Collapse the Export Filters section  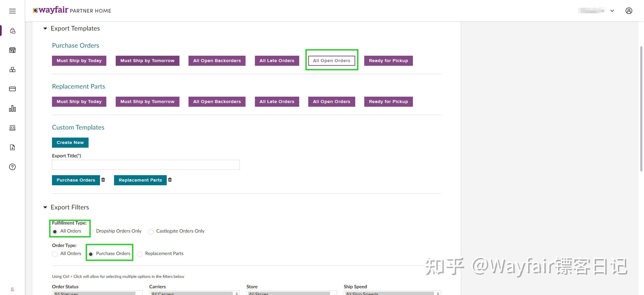[x=45, y=207]
